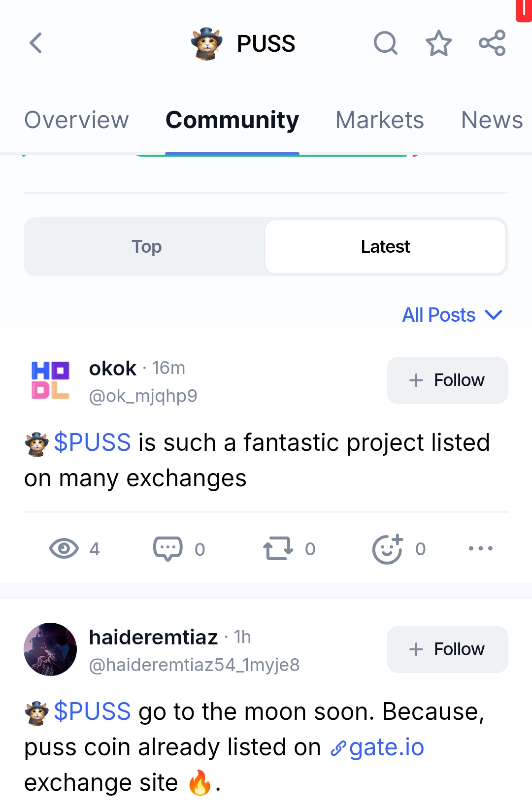532x807 pixels.
Task: Switch feed to Top posts
Action: pyautogui.click(x=146, y=247)
